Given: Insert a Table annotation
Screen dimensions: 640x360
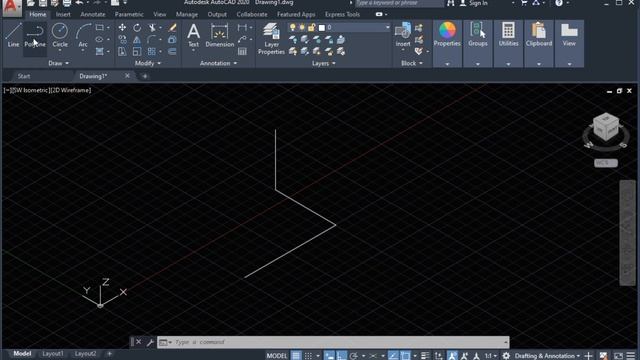Looking at the screenshot, I should pyautogui.click(x=242, y=51).
